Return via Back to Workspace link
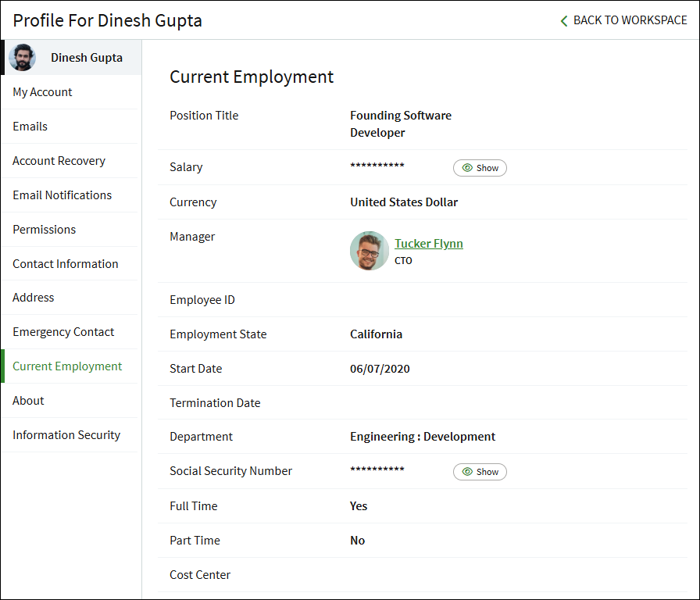This screenshot has height=600, width=700. point(630,20)
